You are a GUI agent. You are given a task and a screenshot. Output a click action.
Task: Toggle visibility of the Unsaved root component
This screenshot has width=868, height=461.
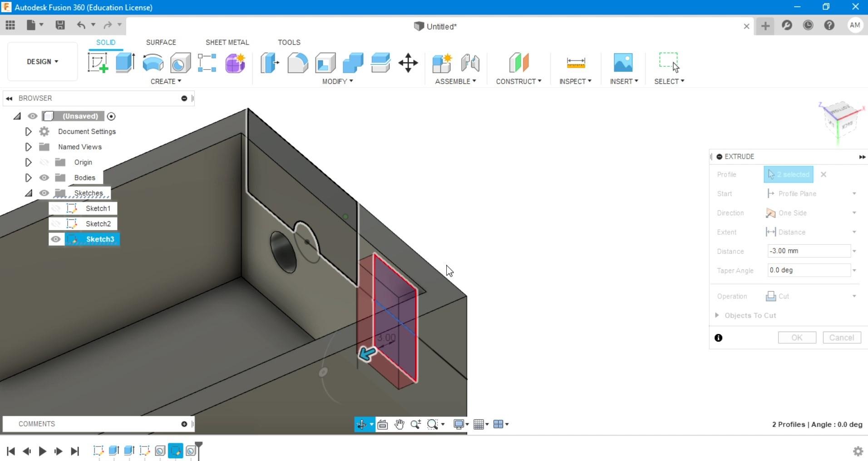click(32, 116)
